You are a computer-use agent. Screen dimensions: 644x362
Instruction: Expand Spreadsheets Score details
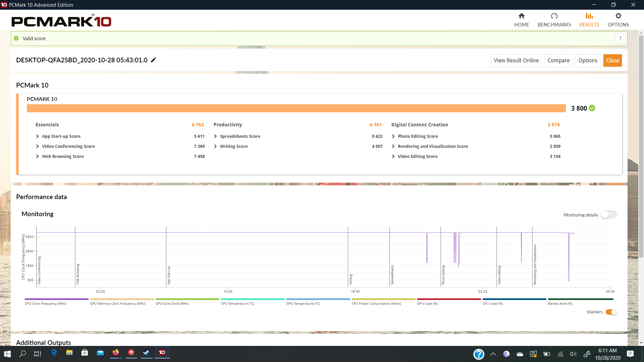point(215,136)
